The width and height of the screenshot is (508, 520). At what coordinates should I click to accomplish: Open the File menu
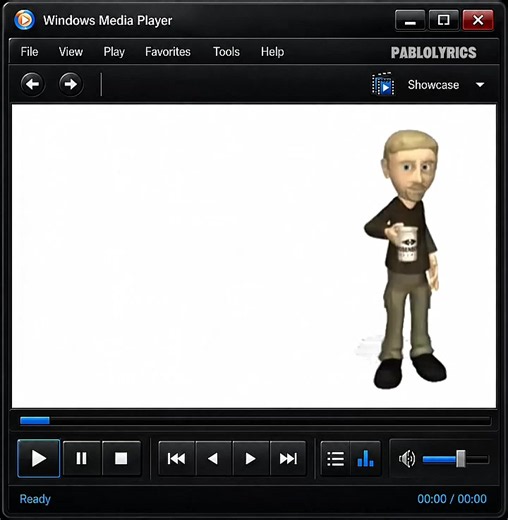coord(29,52)
